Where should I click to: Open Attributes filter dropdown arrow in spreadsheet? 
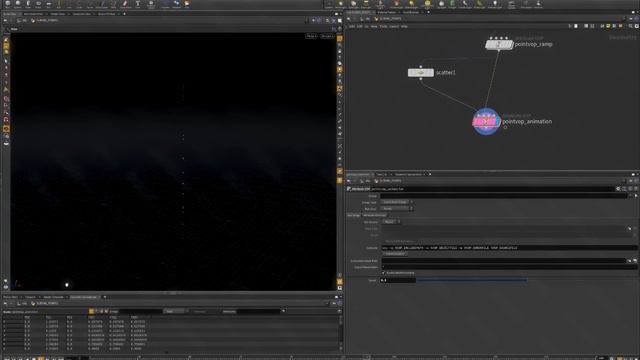283,311
